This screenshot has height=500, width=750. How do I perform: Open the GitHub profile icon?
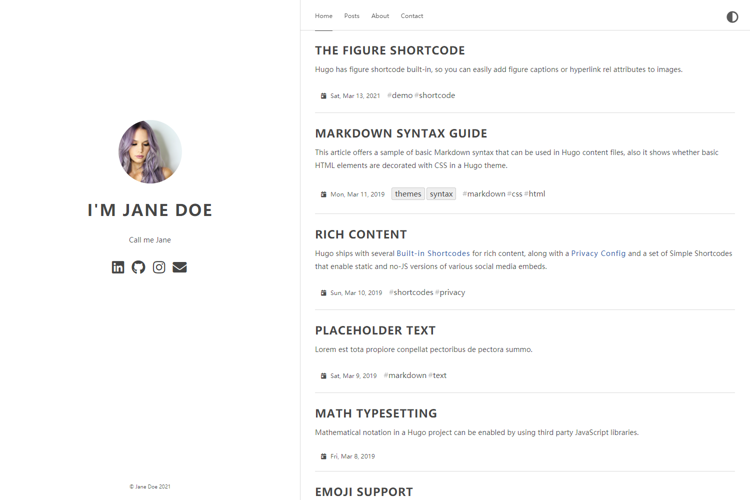coord(138,267)
